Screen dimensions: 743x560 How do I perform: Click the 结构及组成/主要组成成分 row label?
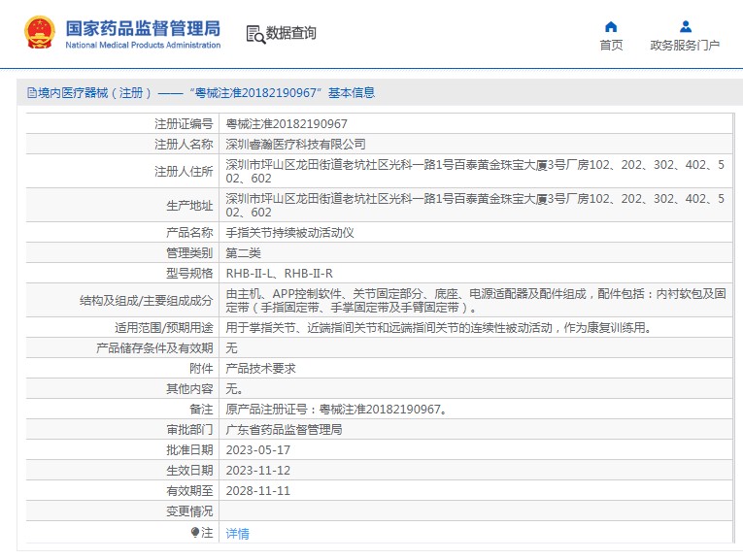click(146, 301)
